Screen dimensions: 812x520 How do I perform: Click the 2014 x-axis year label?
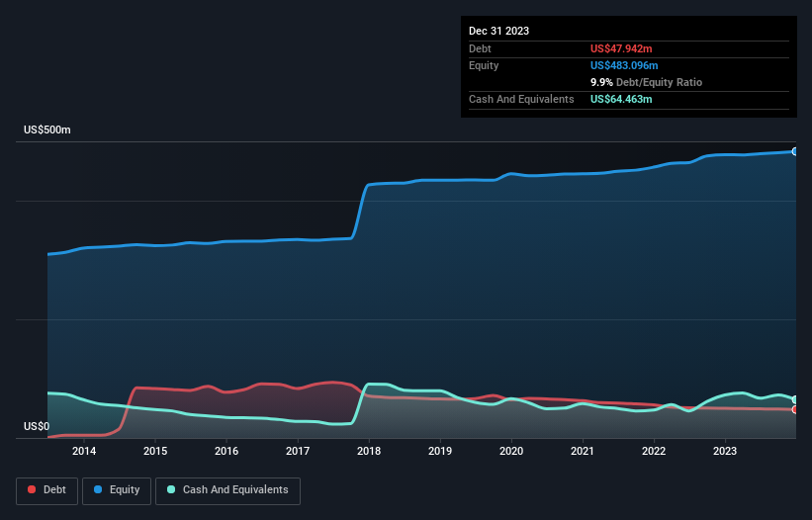[84, 451]
